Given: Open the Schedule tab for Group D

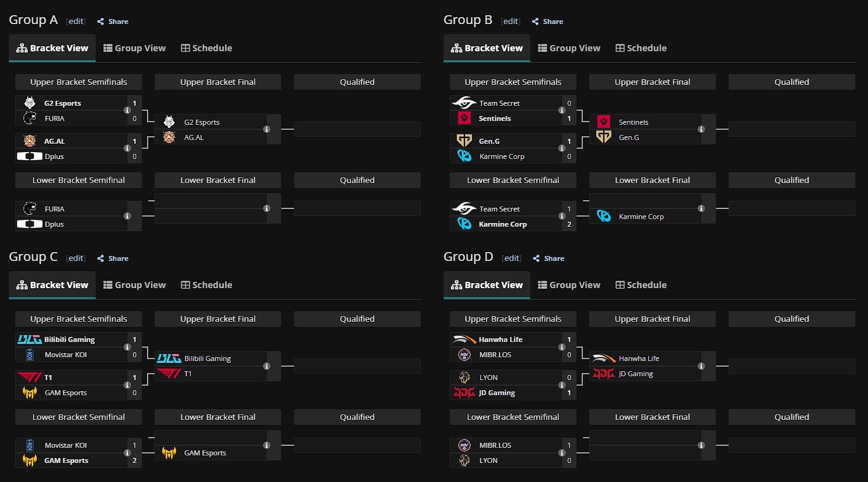Looking at the screenshot, I should click(x=641, y=285).
